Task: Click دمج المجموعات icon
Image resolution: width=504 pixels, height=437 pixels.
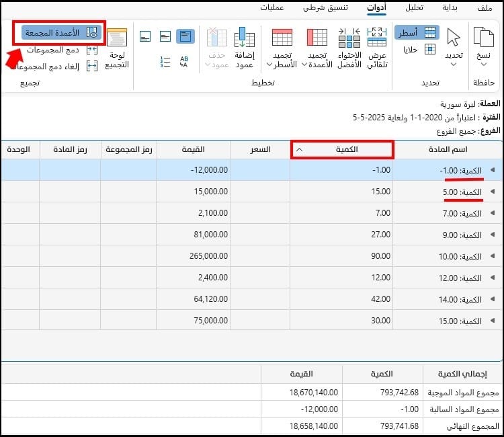Action: tap(92, 50)
